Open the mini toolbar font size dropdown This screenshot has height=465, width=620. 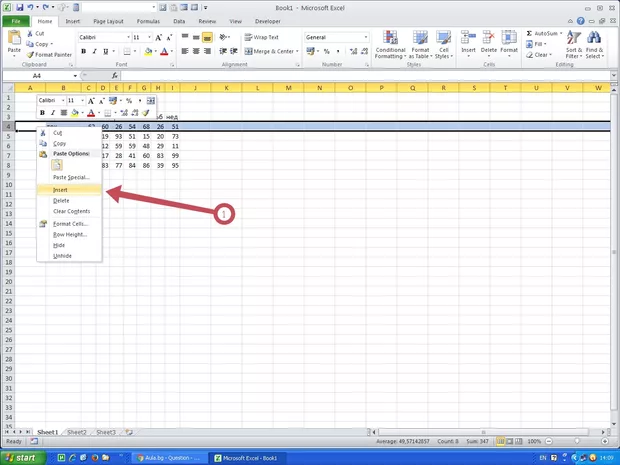tap(82, 101)
